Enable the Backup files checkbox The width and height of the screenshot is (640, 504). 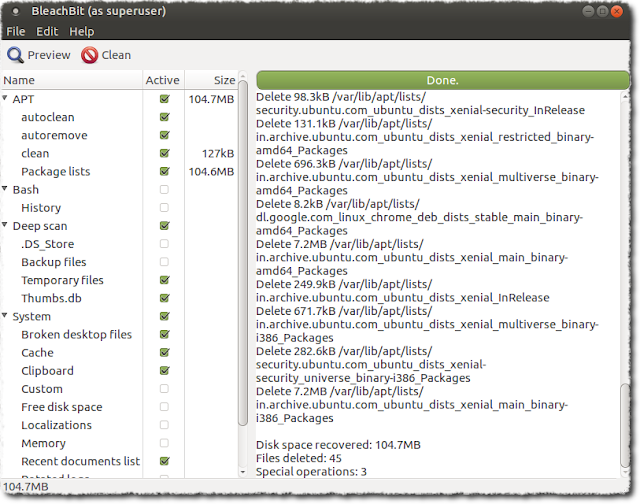[x=164, y=262]
